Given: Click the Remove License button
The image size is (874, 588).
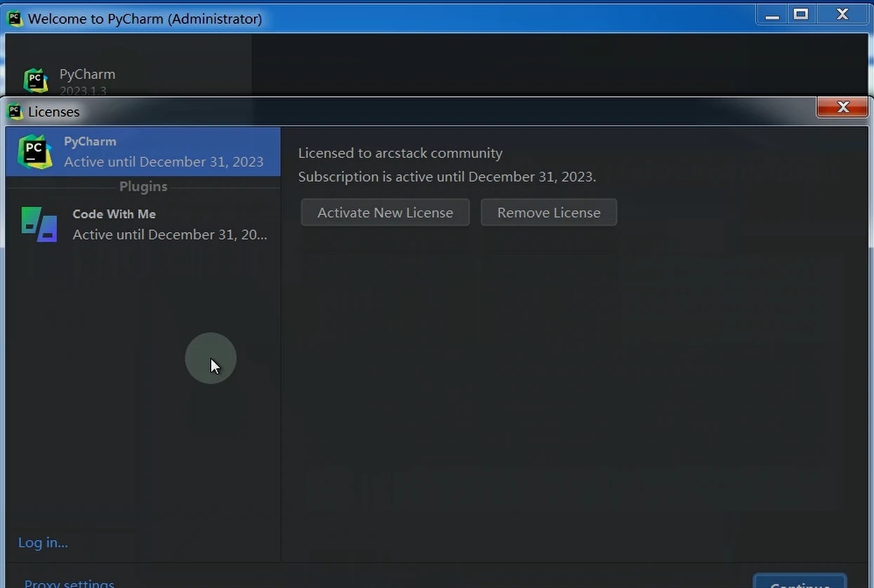Looking at the screenshot, I should pyautogui.click(x=548, y=212).
